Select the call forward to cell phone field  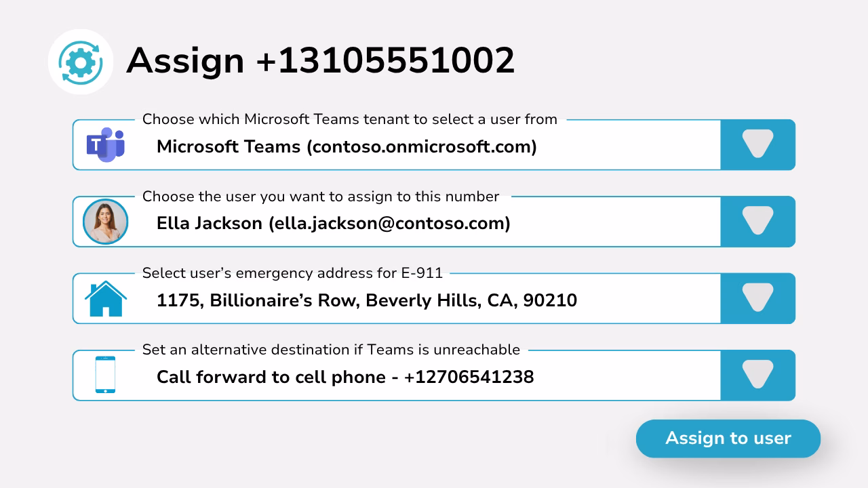point(397,375)
